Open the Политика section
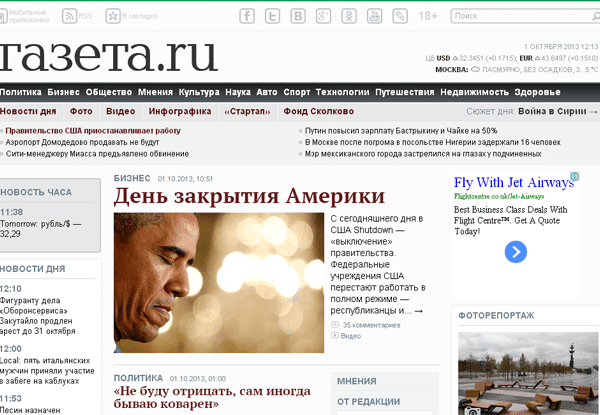This screenshot has height=415, width=600. click(21, 92)
